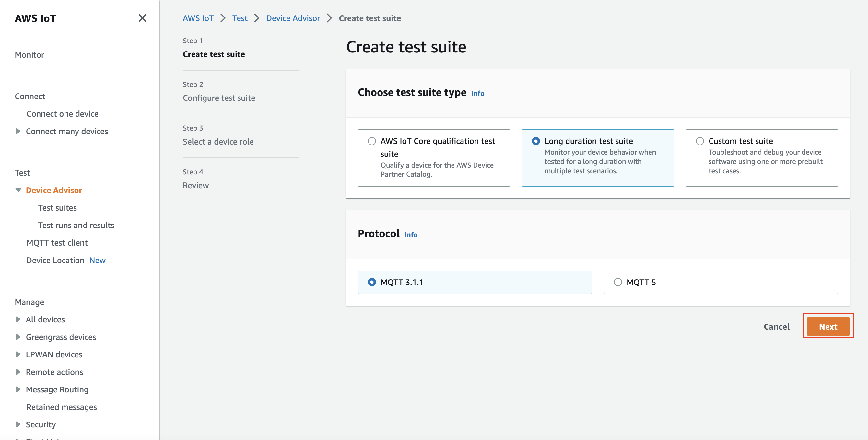Click the Test suites navigation icon
The height and width of the screenshot is (440, 868).
point(57,207)
